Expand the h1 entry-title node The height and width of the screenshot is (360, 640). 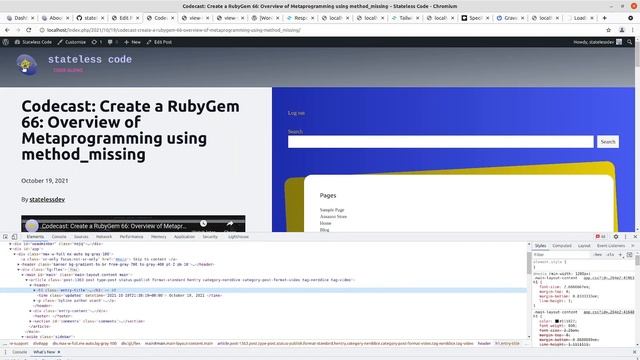(35, 290)
